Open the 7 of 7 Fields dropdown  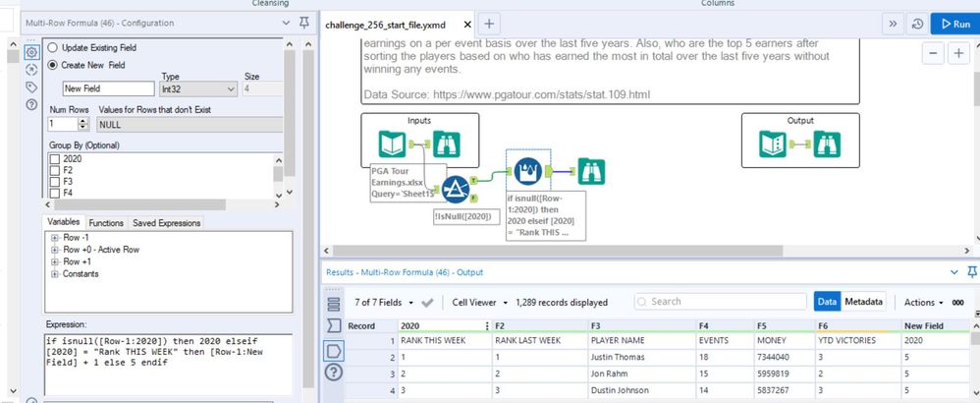coord(384,303)
